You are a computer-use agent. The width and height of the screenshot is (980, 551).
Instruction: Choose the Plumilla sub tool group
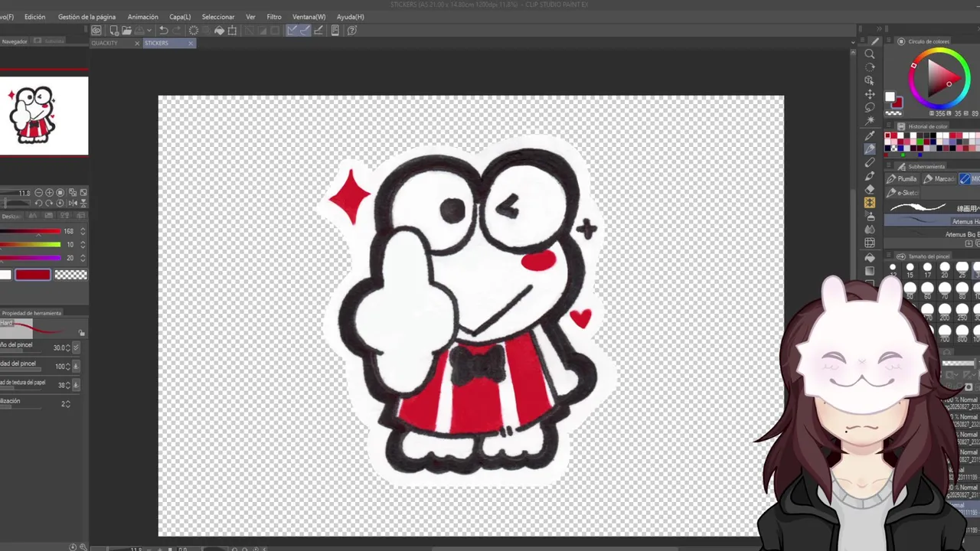[901, 178]
